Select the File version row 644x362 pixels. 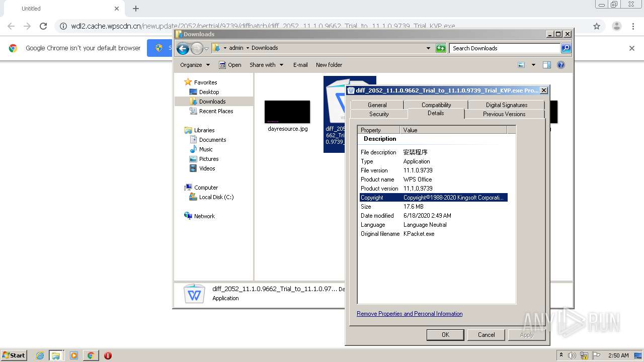coord(433,170)
